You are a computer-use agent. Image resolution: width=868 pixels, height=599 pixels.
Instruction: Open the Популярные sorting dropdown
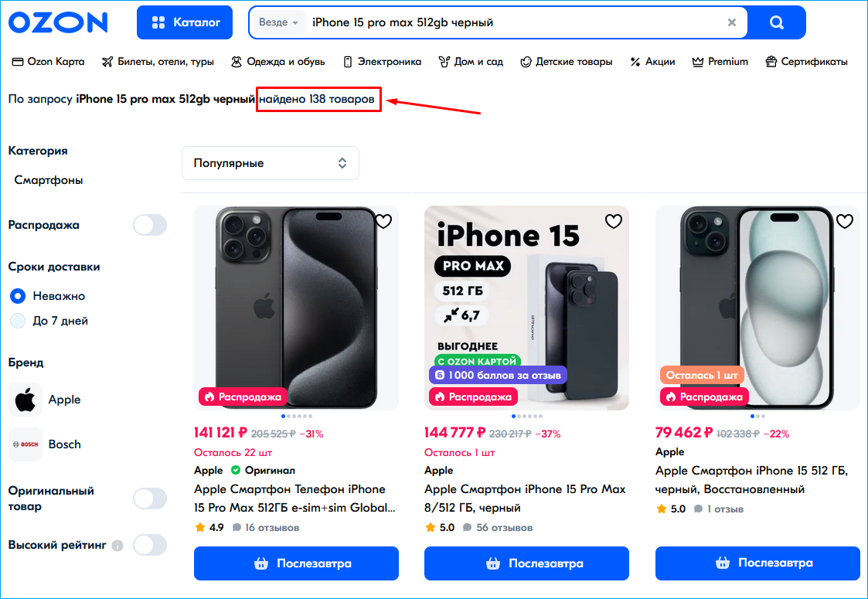pyautogui.click(x=271, y=163)
